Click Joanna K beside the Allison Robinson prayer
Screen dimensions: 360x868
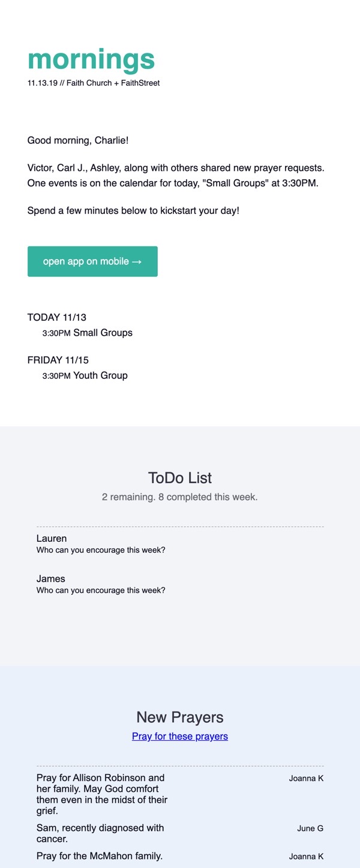(x=306, y=778)
